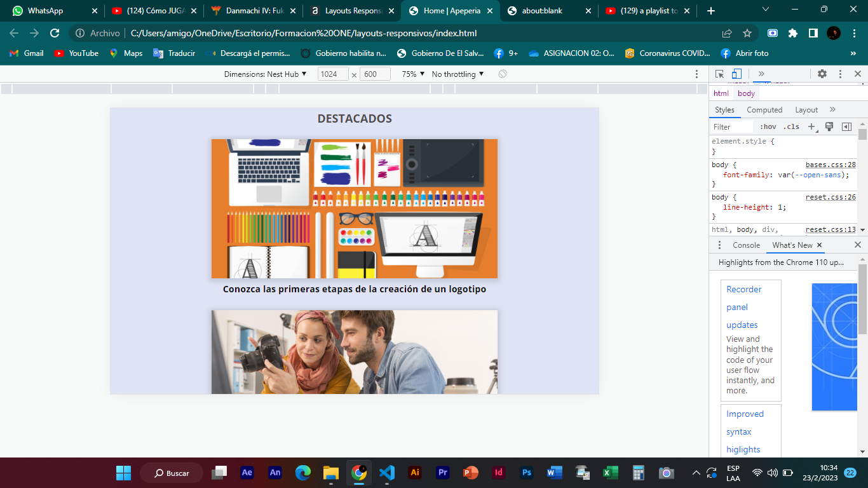The image size is (868, 488).
Task: Close the What's New drawer tab
Action: 819,245
